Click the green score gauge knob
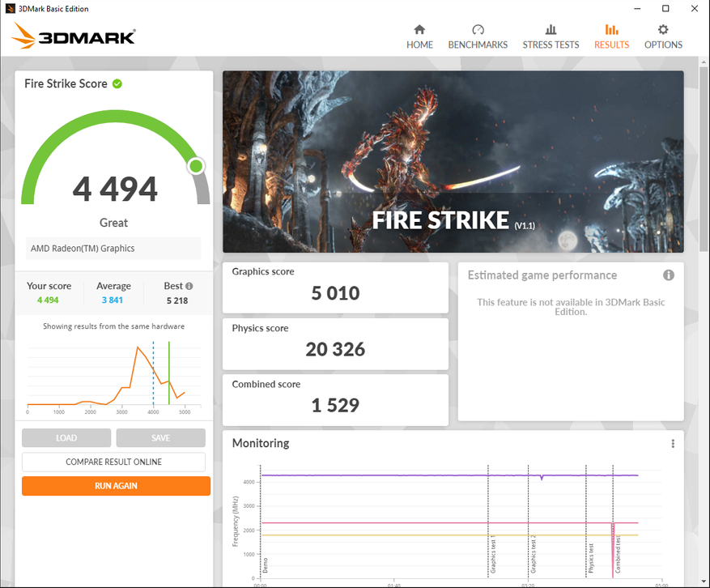Image resolution: width=710 pixels, height=588 pixels. pyautogui.click(x=196, y=166)
